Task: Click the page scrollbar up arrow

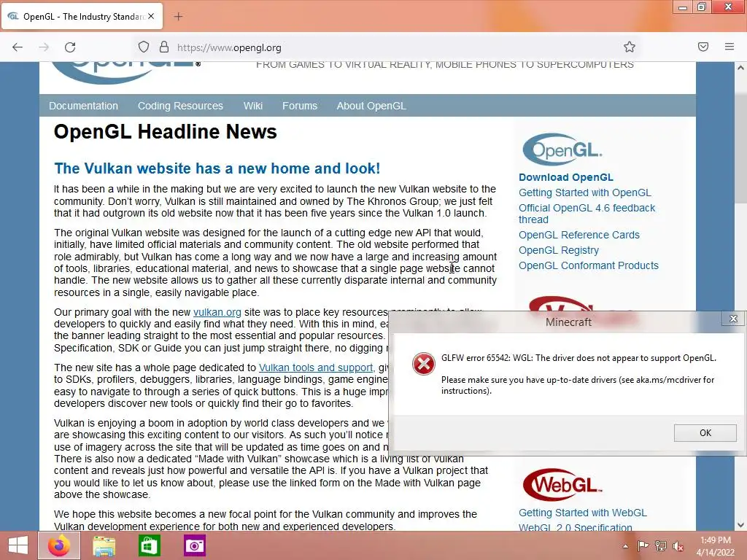Action: pyautogui.click(x=740, y=68)
